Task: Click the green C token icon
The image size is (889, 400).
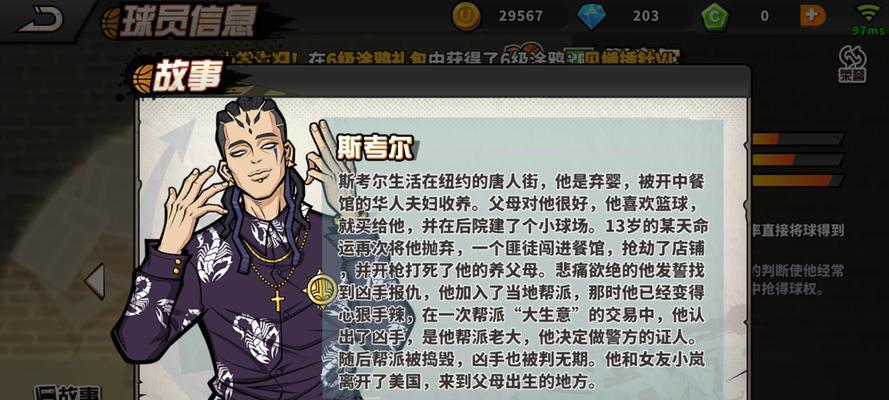Action: tap(715, 16)
